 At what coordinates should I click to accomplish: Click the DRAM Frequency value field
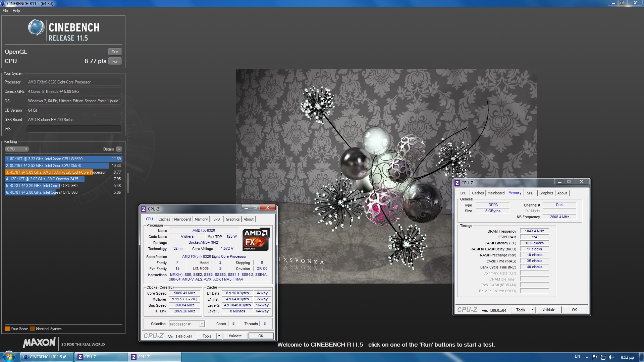coord(534,231)
